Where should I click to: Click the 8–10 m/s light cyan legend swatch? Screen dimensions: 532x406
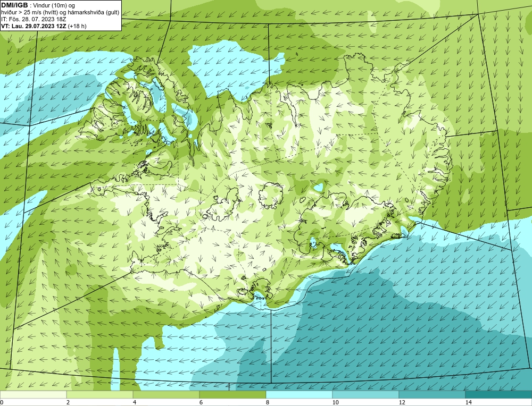pos(299,395)
